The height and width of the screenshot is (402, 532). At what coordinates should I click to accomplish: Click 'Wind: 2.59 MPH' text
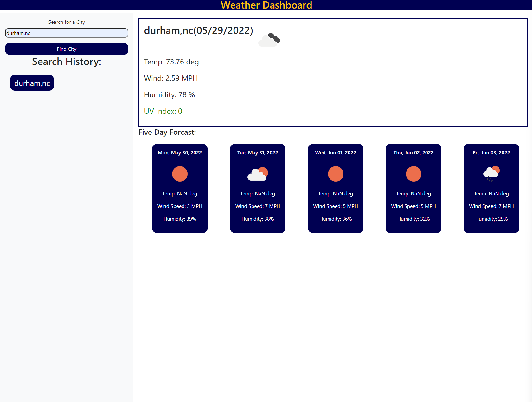(x=171, y=78)
